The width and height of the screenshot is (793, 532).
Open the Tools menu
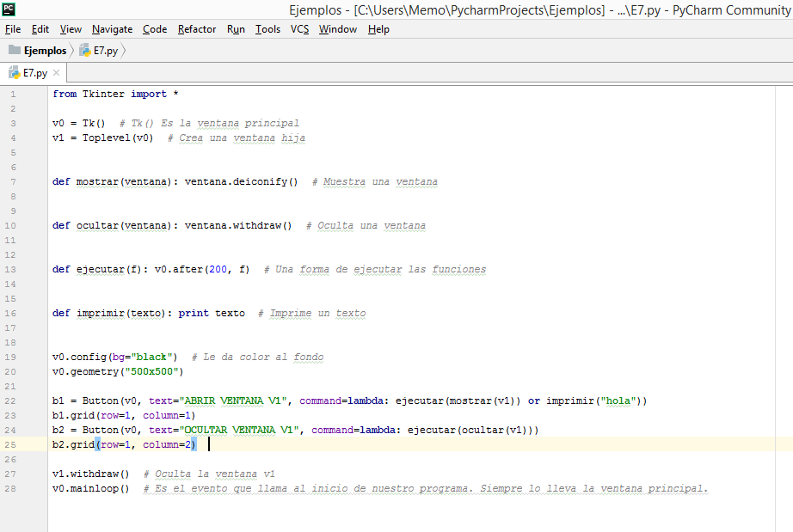(x=267, y=28)
